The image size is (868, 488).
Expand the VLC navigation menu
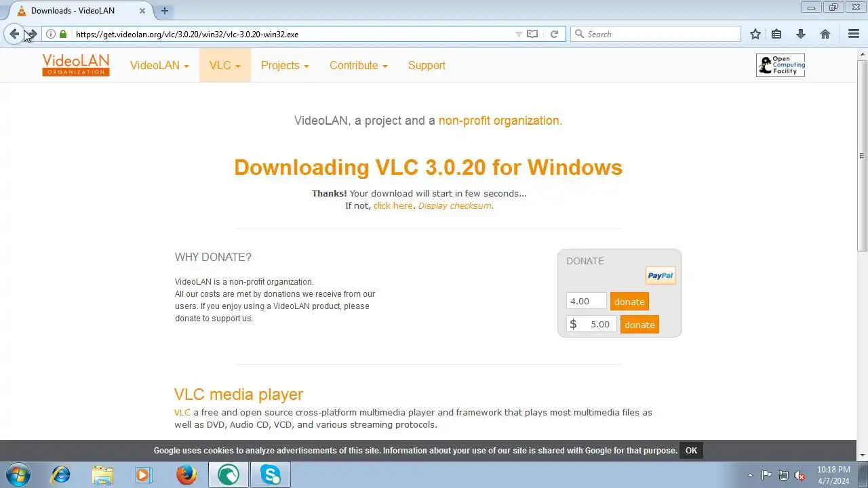pos(224,65)
